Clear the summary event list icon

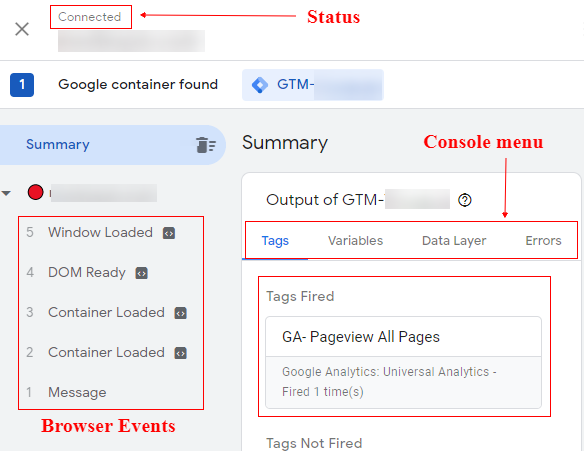tap(206, 145)
